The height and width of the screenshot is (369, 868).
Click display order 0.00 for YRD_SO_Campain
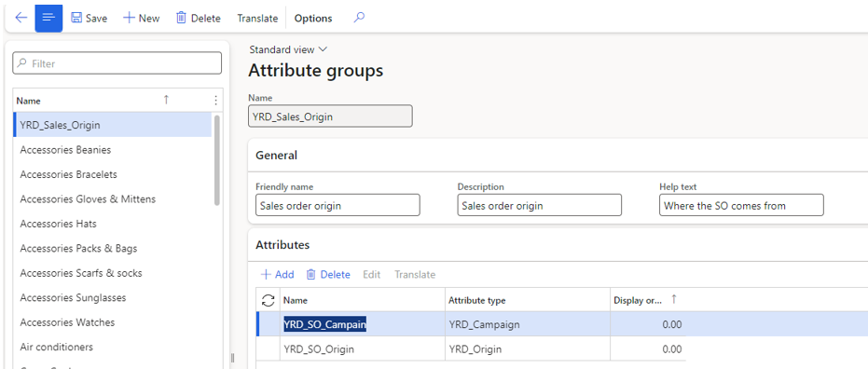point(648,324)
